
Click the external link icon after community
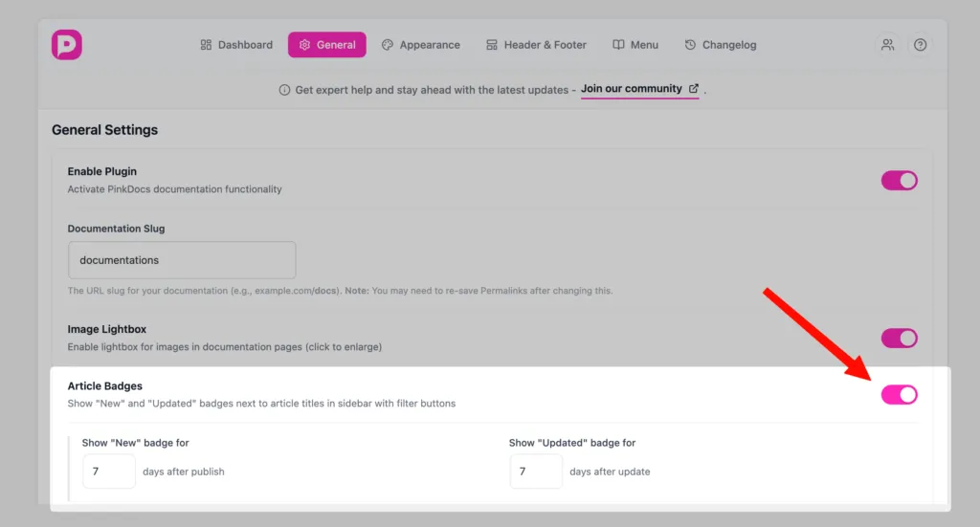coord(694,89)
